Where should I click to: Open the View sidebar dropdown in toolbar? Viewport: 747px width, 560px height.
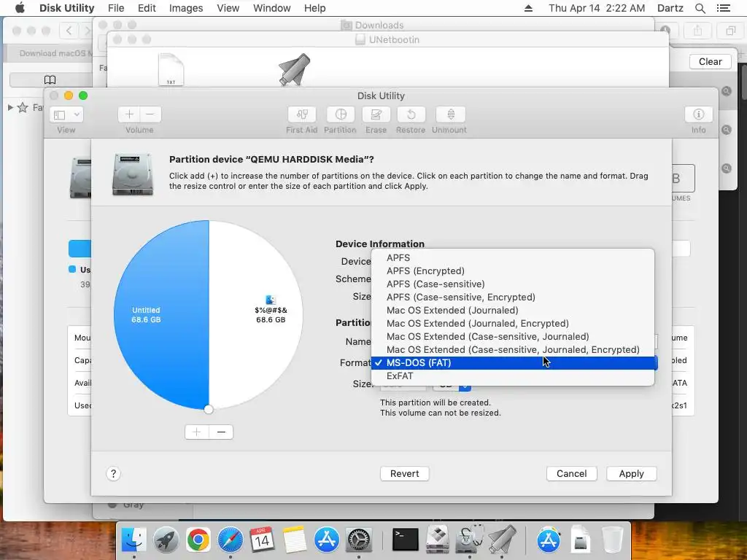(66, 114)
